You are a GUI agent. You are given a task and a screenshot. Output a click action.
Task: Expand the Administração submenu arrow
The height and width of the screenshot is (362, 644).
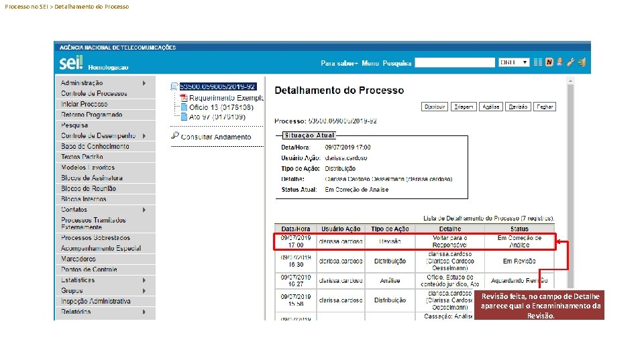point(144,83)
